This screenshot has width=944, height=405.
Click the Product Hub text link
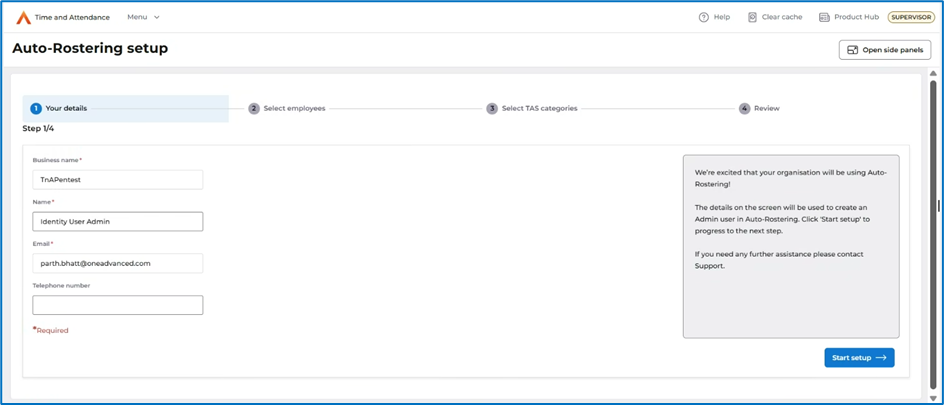tap(857, 17)
